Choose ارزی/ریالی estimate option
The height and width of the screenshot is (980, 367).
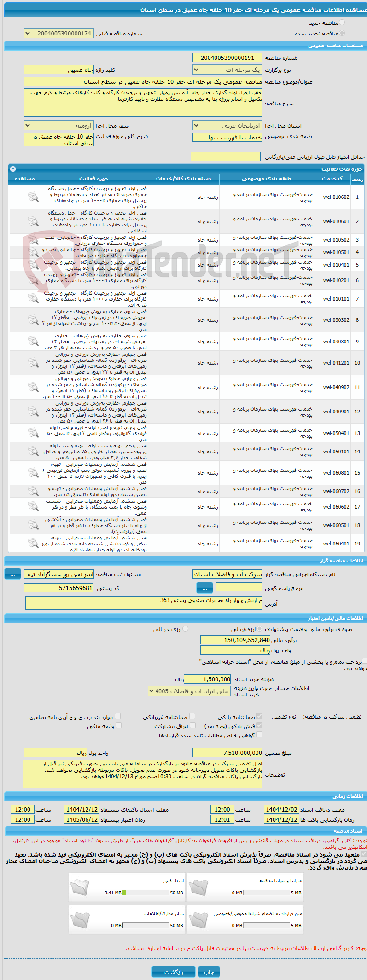[x=260, y=629]
